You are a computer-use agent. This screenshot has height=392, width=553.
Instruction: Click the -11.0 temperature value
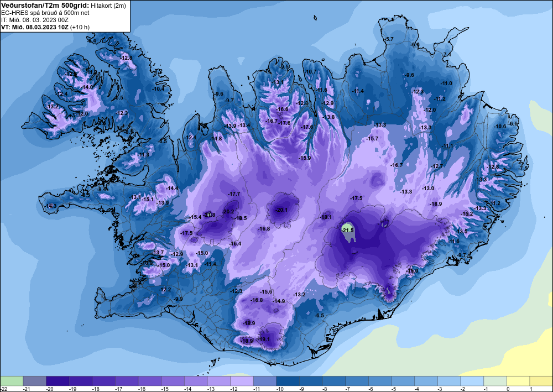click(446, 83)
